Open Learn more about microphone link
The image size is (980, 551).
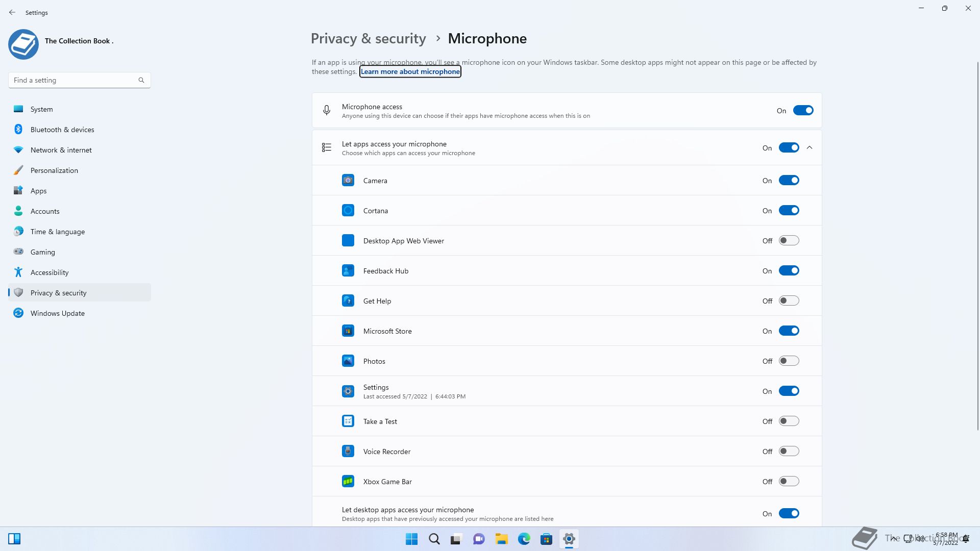click(410, 72)
